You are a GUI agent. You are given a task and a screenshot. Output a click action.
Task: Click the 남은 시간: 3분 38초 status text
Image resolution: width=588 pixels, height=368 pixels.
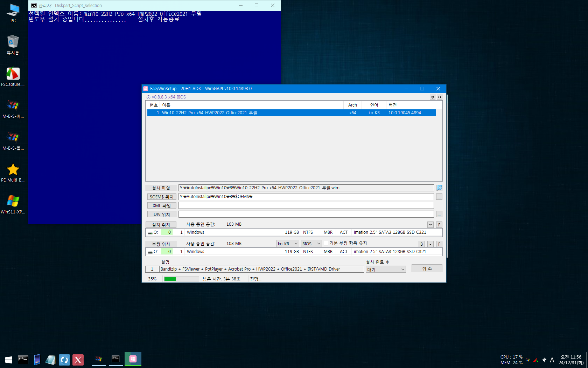222,279
